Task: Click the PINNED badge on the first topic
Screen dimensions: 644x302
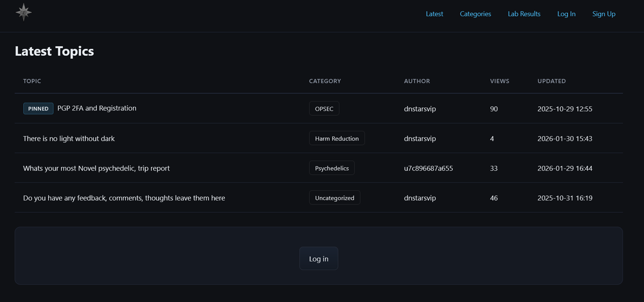Action: coord(38,108)
